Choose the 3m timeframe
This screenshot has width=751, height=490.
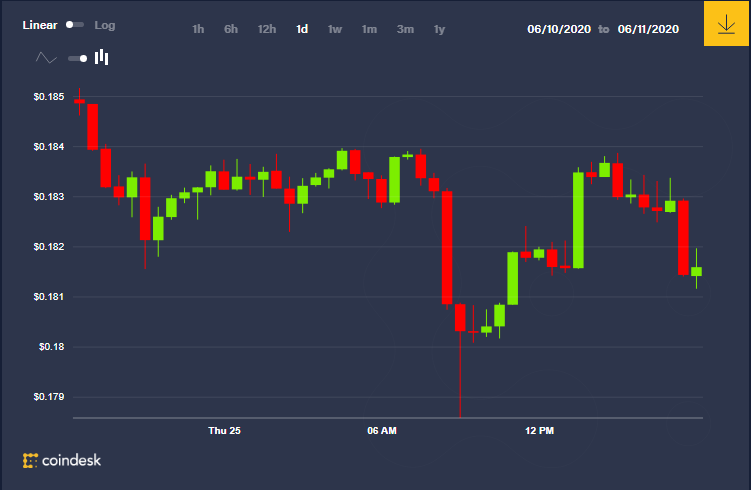pos(405,29)
